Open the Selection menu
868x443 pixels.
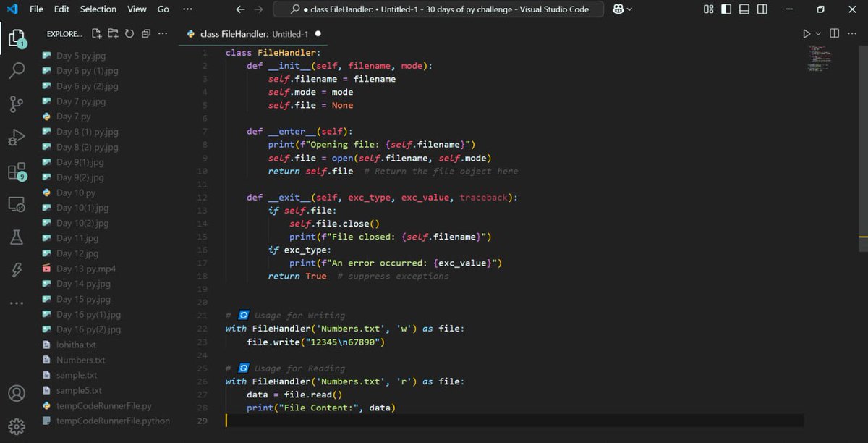pos(98,9)
